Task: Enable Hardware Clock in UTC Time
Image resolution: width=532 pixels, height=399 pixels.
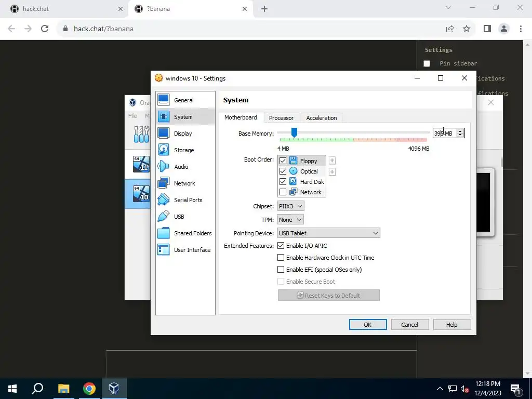Action: pyautogui.click(x=281, y=258)
